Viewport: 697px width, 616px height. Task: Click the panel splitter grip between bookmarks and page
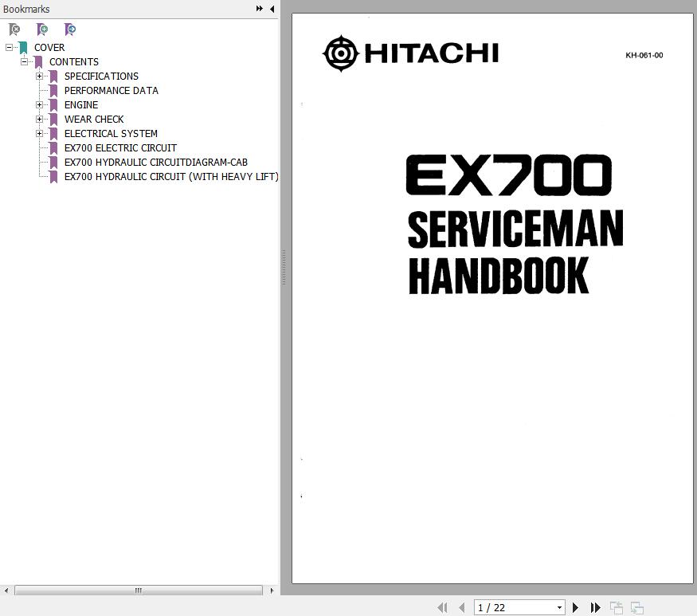coord(284,267)
